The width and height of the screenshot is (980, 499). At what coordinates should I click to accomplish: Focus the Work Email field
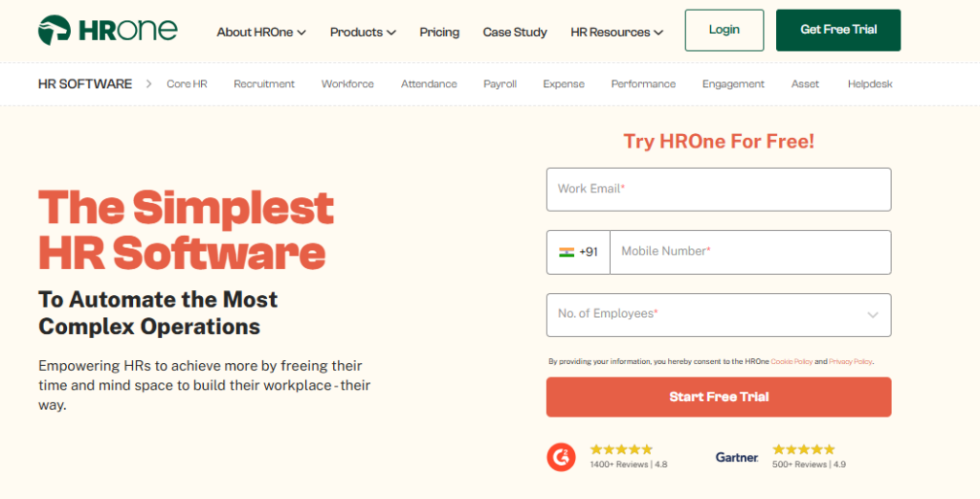pos(719,190)
